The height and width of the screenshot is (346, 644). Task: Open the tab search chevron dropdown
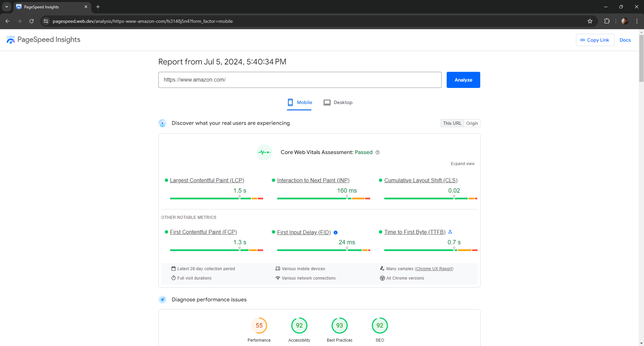(x=7, y=7)
